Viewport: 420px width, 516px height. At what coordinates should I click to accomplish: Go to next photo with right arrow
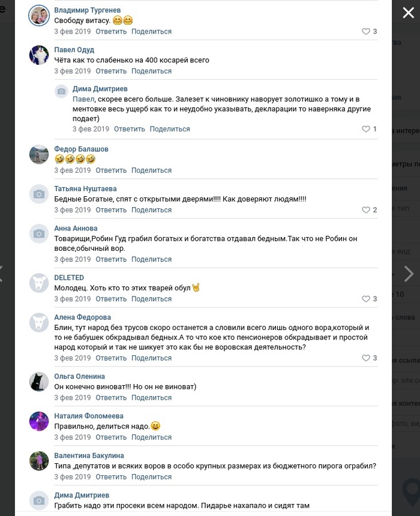[409, 274]
